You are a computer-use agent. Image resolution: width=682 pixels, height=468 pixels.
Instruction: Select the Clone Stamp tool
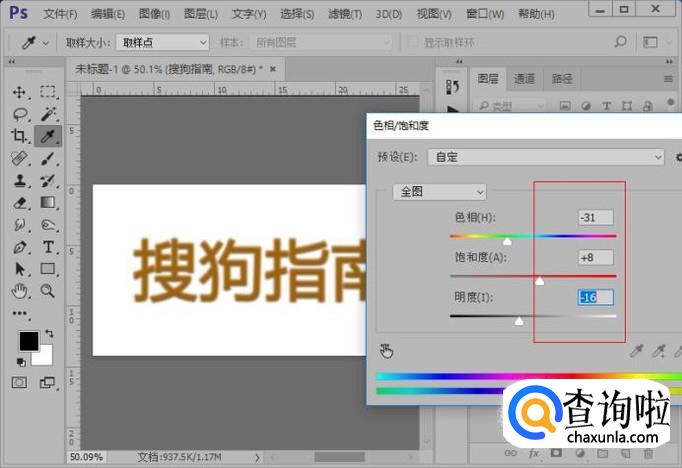point(20,181)
